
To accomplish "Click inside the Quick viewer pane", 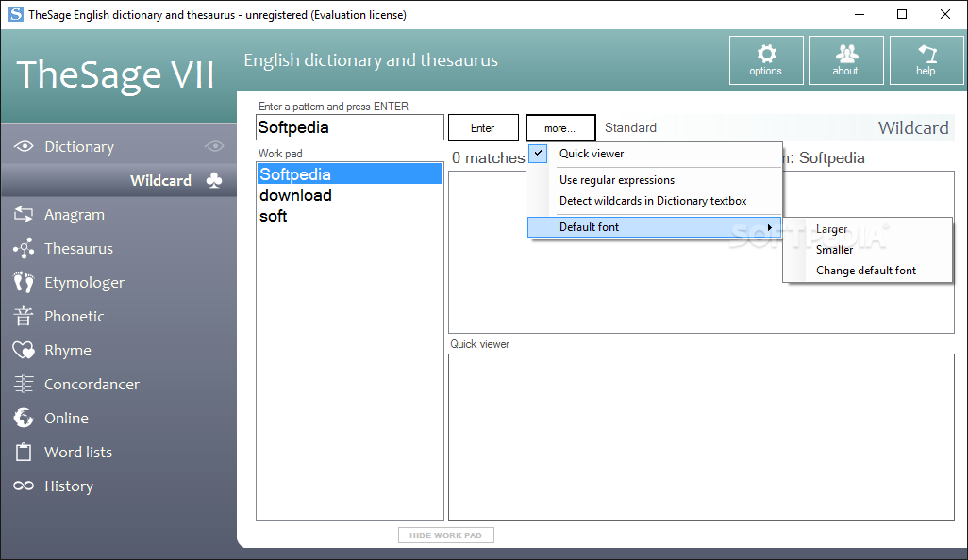I will [x=701, y=437].
